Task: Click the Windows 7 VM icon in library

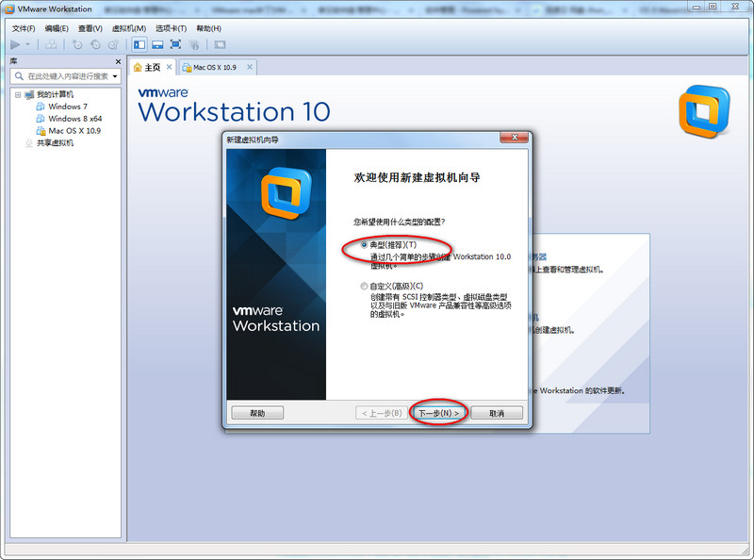Action: [41, 107]
